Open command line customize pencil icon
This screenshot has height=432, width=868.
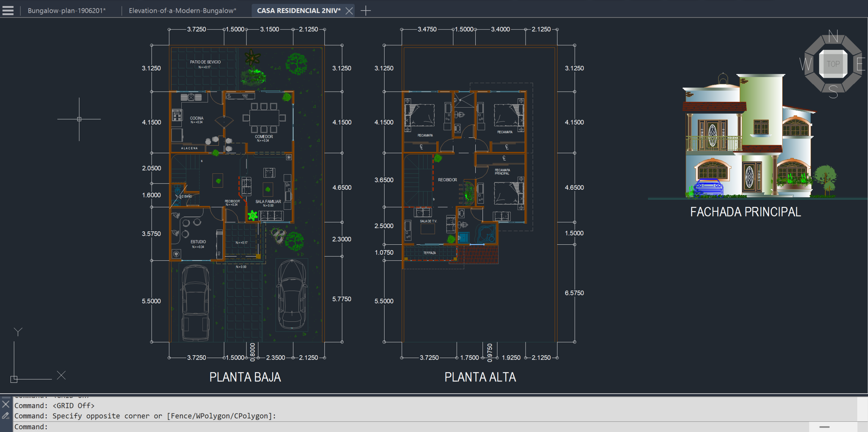(6, 416)
